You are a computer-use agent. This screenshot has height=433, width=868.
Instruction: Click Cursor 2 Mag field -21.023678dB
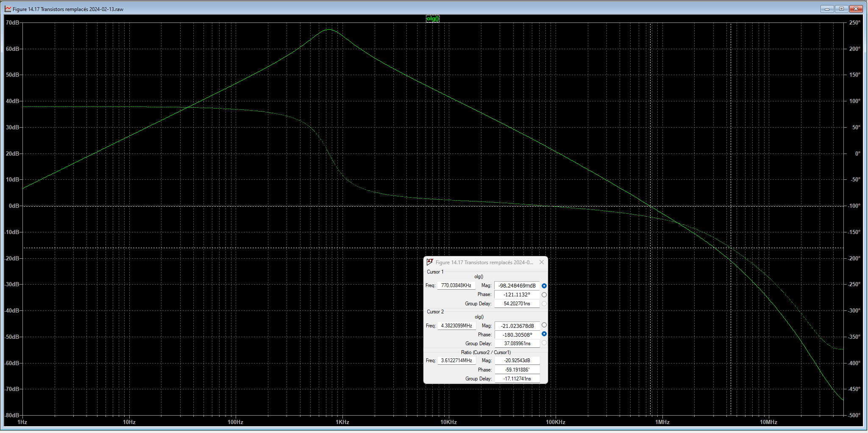(517, 326)
